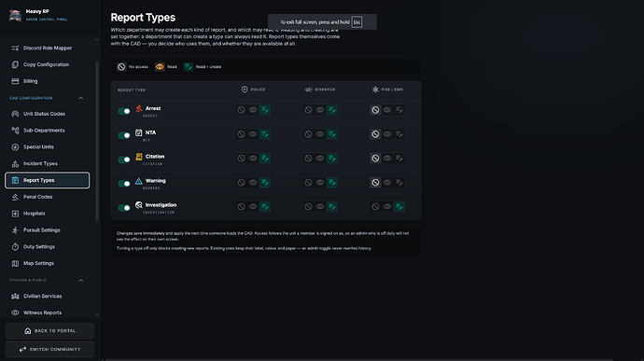Open Incident Types settings
The width and height of the screenshot is (644, 361).
pos(48,163)
